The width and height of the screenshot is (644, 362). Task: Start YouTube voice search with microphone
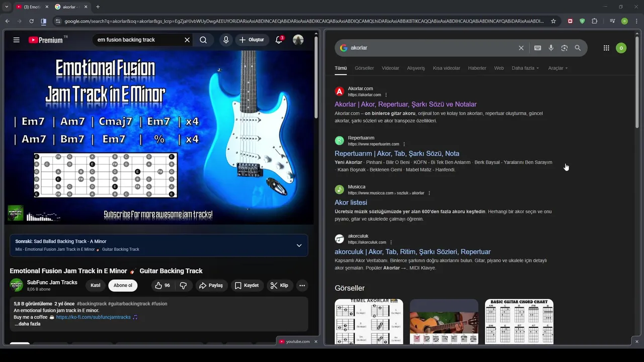coord(226,40)
